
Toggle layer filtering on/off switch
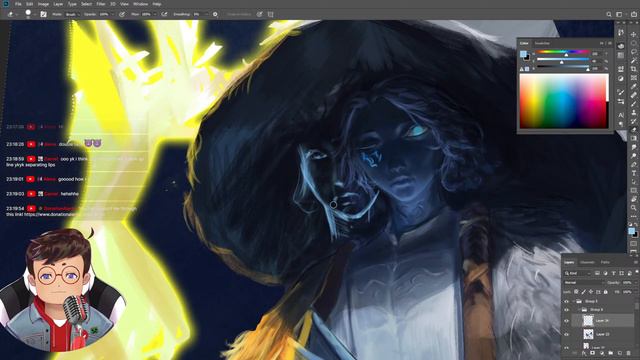(637, 271)
